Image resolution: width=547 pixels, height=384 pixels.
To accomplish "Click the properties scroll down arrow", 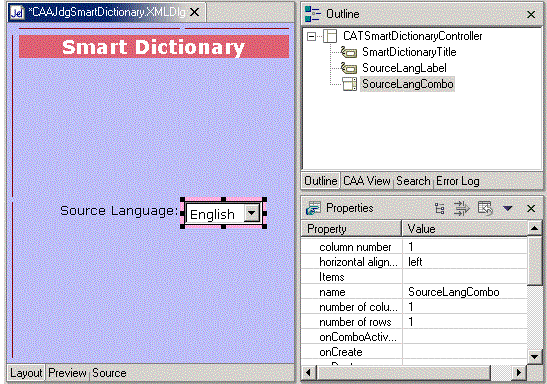I will pos(534,356).
